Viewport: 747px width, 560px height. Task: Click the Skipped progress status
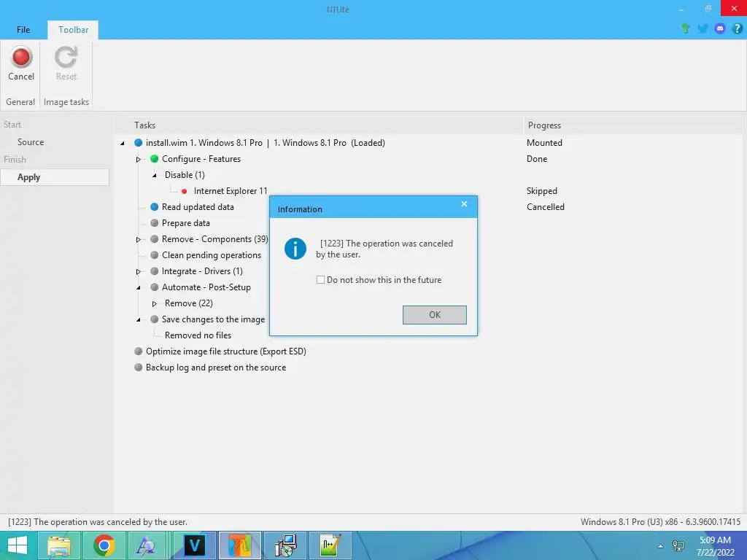(x=542, y=191)
